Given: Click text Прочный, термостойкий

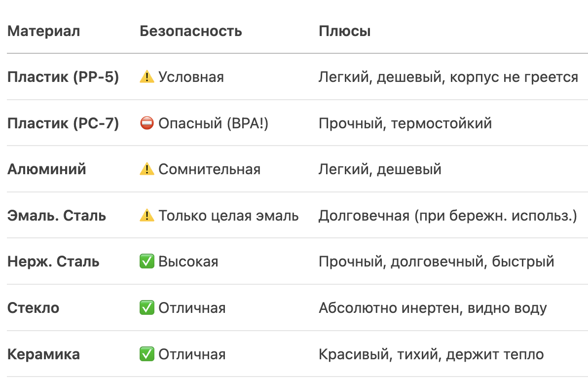Looking at the screenshot, I should [x=405, y=123].
